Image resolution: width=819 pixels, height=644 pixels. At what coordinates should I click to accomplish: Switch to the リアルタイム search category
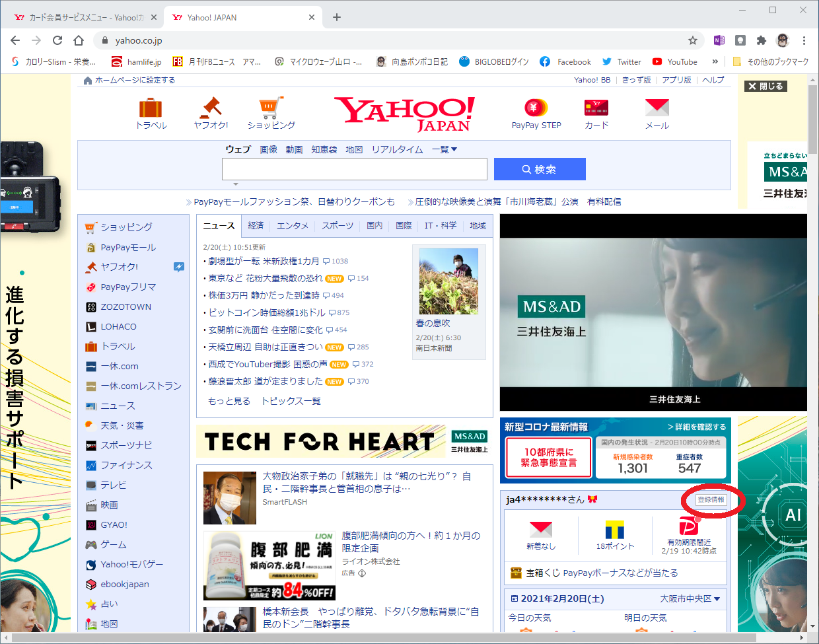(397, 149)
